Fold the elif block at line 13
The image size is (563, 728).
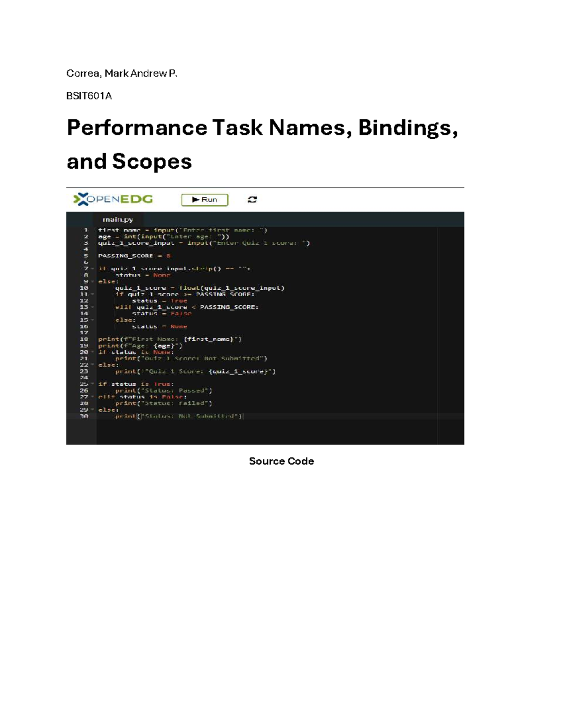[92, 307]
